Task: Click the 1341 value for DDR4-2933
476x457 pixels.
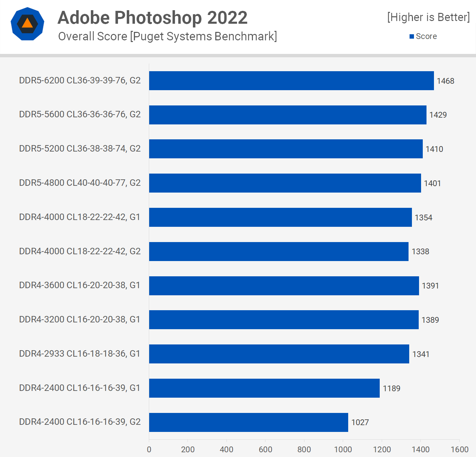Action: coord(421,354)
